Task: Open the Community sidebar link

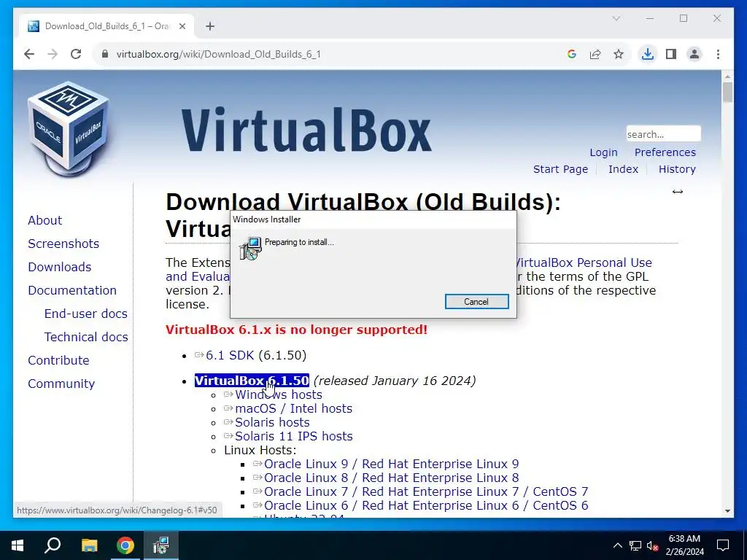Action: pyautogui.click(x=61, y=384)
